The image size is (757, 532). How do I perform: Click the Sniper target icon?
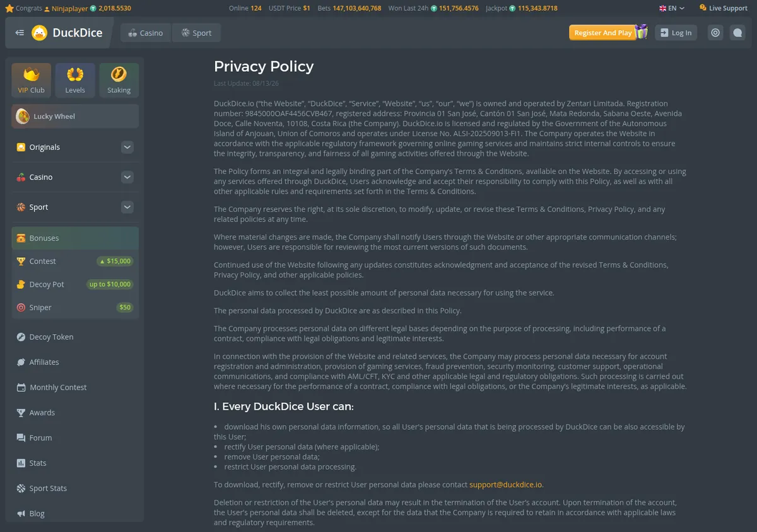(x=21, y=308)
